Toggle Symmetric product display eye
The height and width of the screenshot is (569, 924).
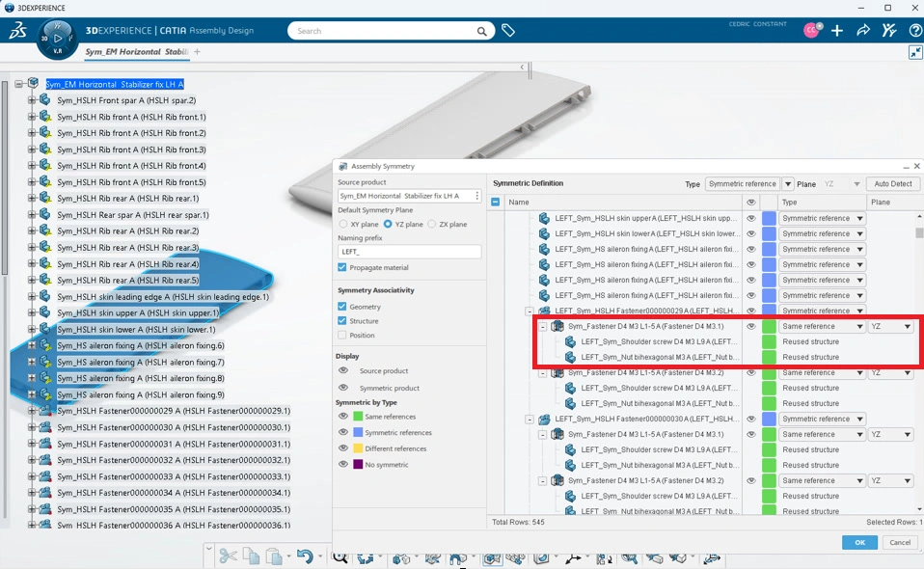pyautogui.click(x=343, y=388)
